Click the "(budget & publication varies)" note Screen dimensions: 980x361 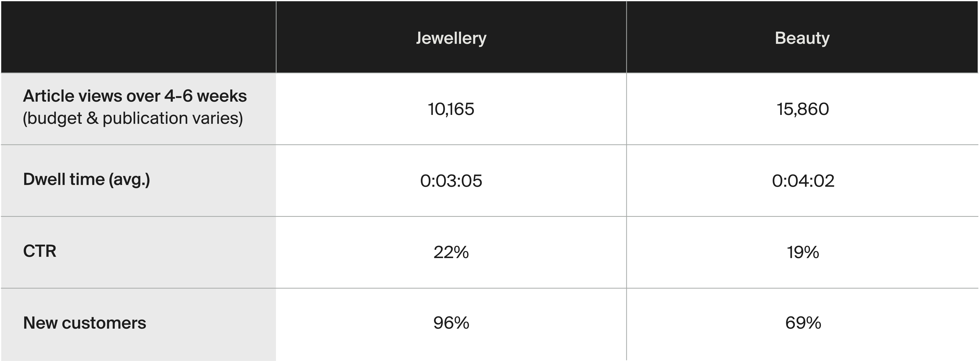click(x=133, y=118)
